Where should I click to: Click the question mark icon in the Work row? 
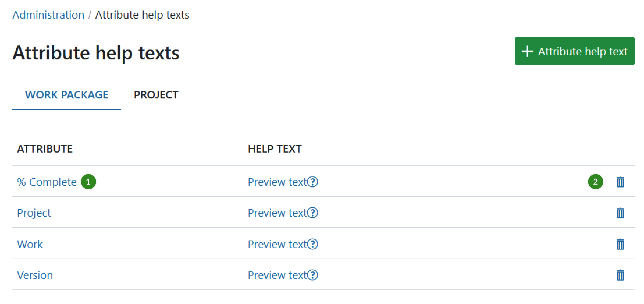pyautogui.click(x=312, y=244)
